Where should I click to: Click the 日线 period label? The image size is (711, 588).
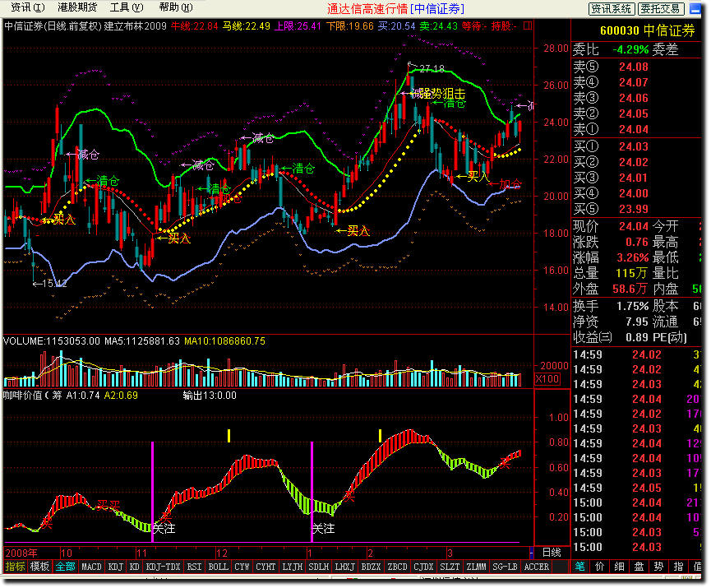(x=552, y=553)
